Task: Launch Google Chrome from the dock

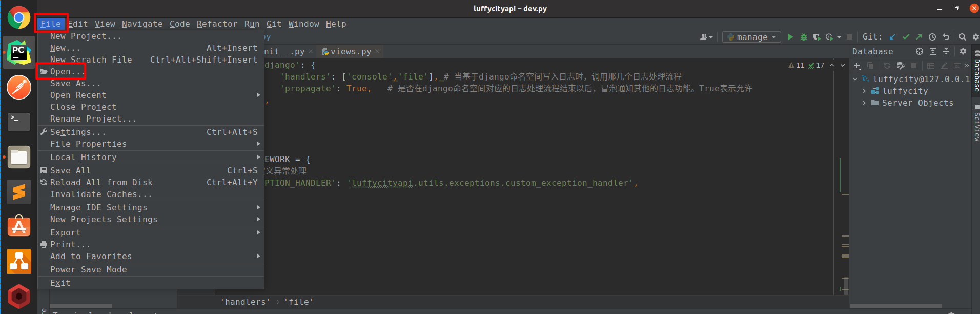Action: tap(19, 18)
